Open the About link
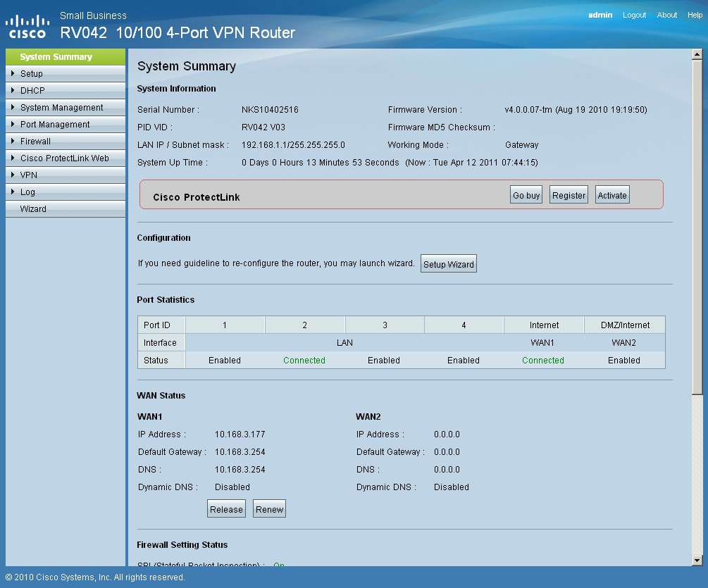 (x=666, y=15)
